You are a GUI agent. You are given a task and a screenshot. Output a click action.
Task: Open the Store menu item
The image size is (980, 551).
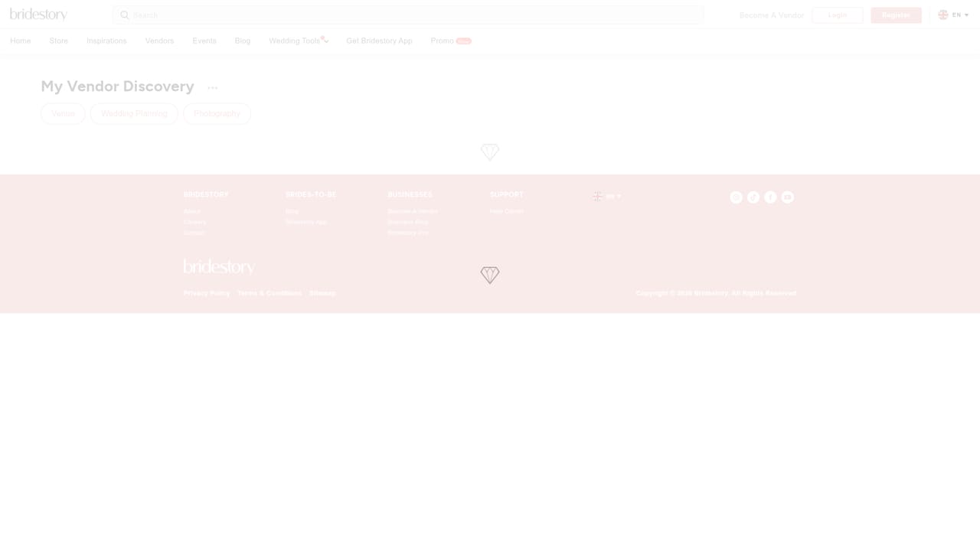point(59,41)
